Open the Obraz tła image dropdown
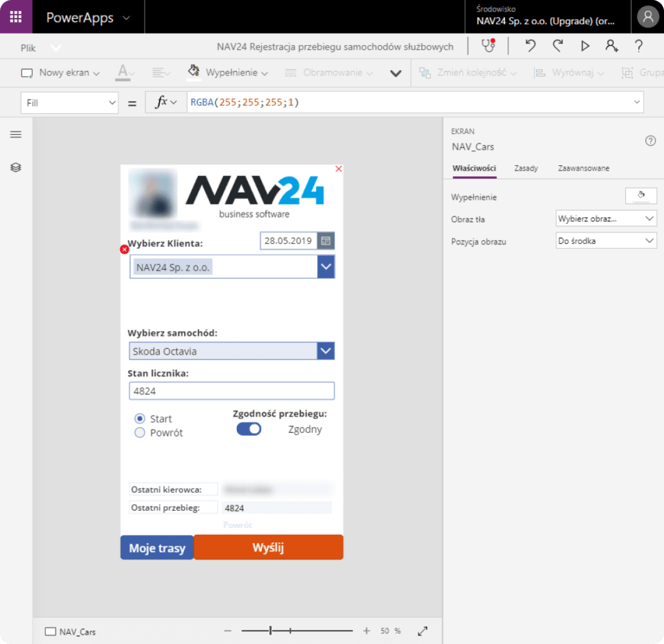The width and height of the screenshot is (664, 644). [x=606, y=219]
